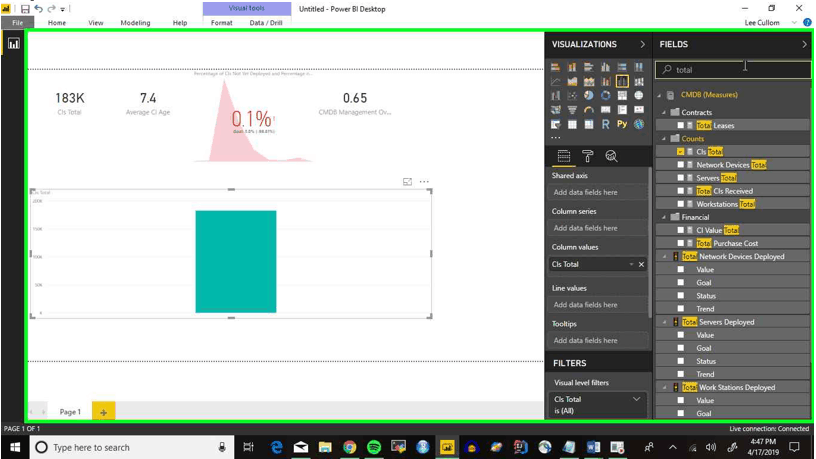
Task: Collapse the Contracts folder
Action: coord(664,112)
